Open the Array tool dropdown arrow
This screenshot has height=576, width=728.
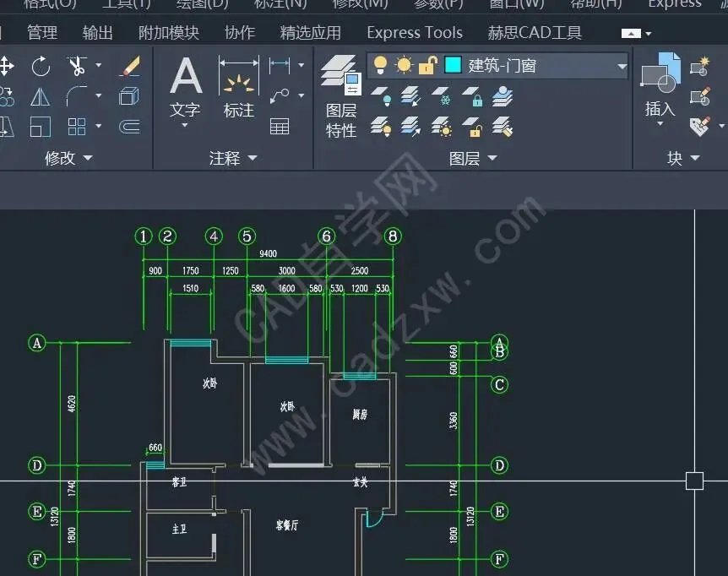tap(99, 126)
